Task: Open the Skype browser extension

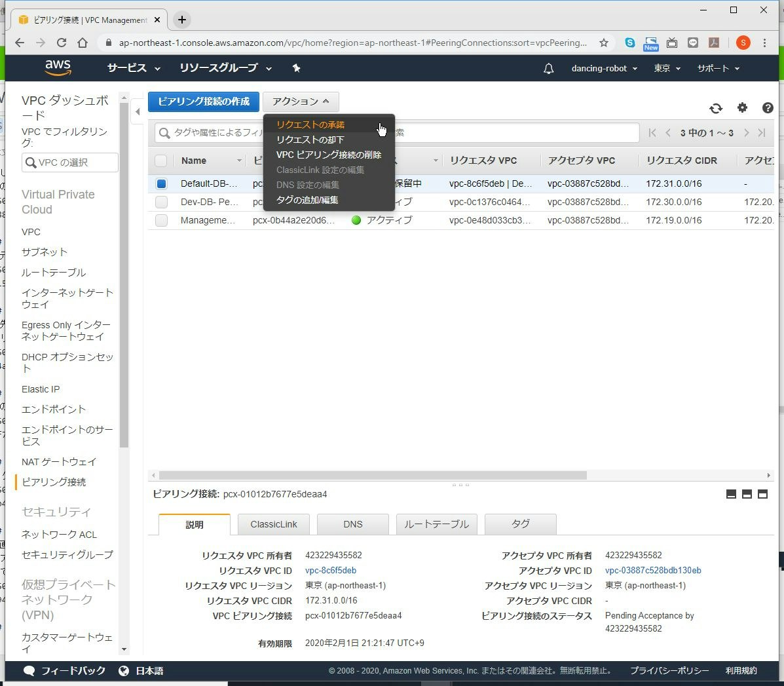Action: (630, 43)
